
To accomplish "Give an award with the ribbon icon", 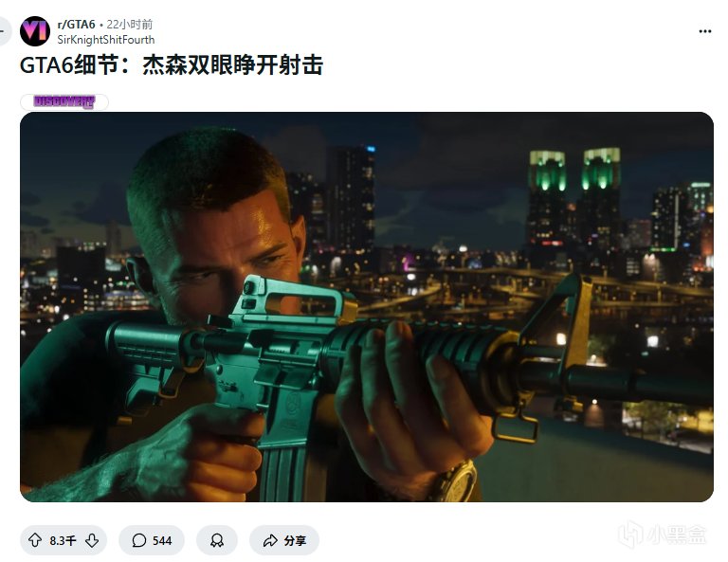I will pyautogui.click(x=217, y=540).
